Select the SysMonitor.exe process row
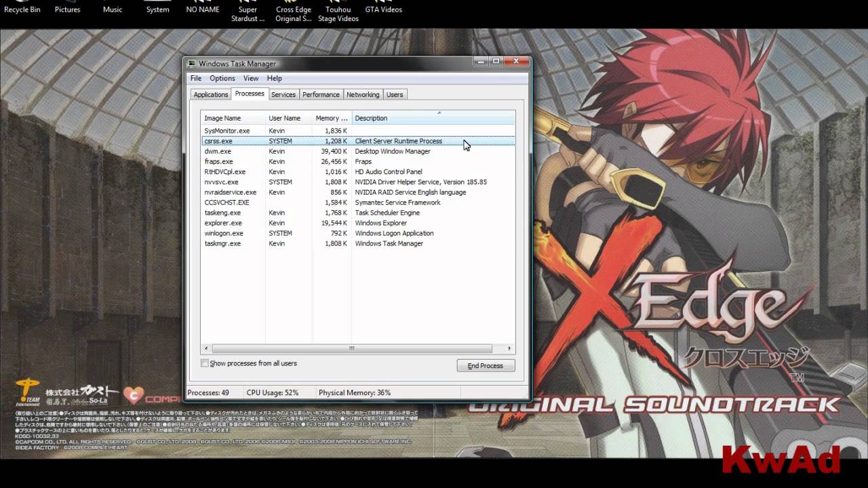The image size is (868, 488). (358, 130)
